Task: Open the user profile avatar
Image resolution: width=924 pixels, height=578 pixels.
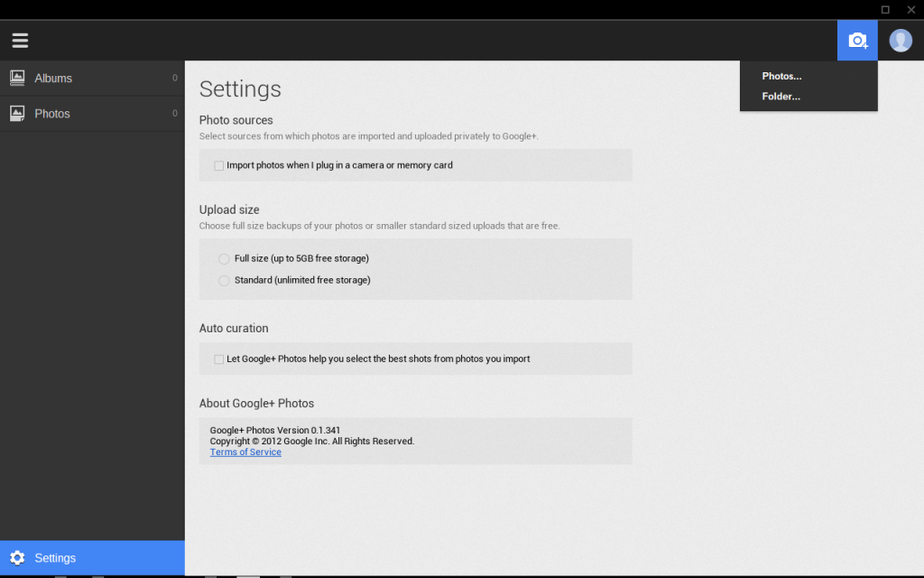Action: point(901,41)
